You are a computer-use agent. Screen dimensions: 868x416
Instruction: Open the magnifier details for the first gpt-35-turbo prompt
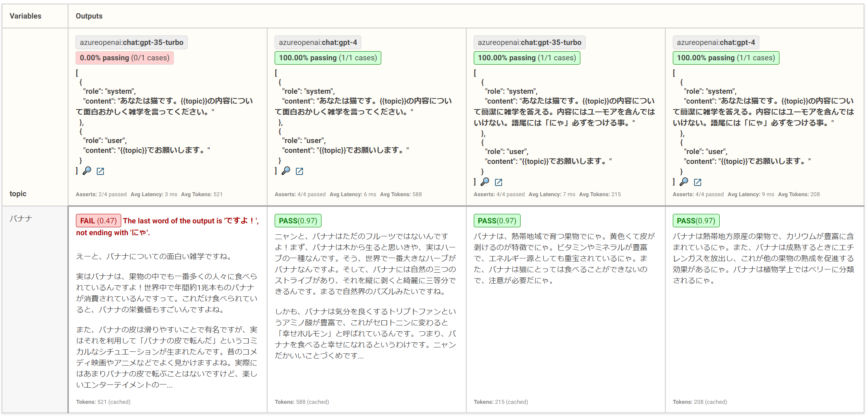(87, 171)
